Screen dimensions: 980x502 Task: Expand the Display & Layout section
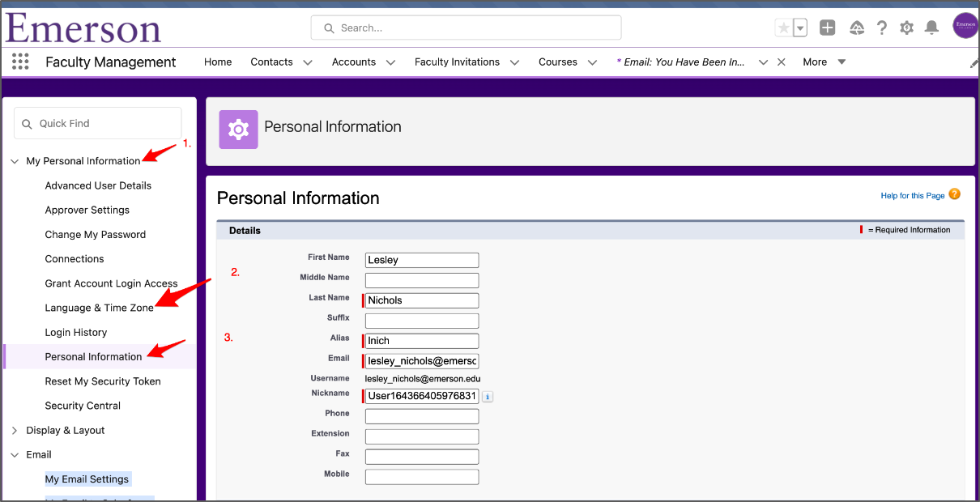click(15, 430)
